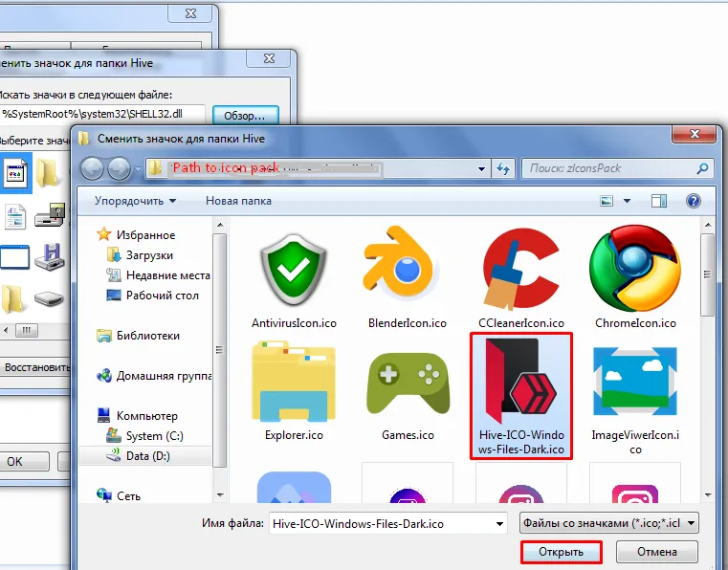Viewport: 728px width, 570px height.
Task: Click Восстановить button in background dialog
Action: pyautogui.click(x=35, y=367)
